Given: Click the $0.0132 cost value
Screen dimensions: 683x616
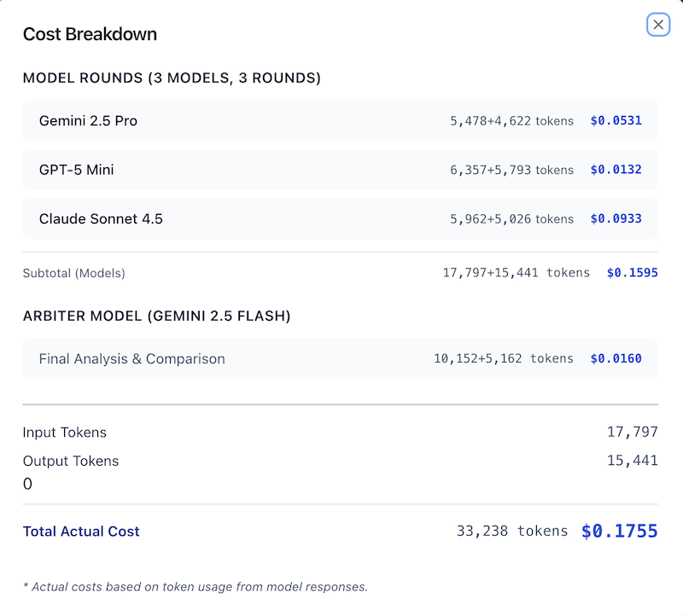Looking at the screenshot, I should pos(616,170).
